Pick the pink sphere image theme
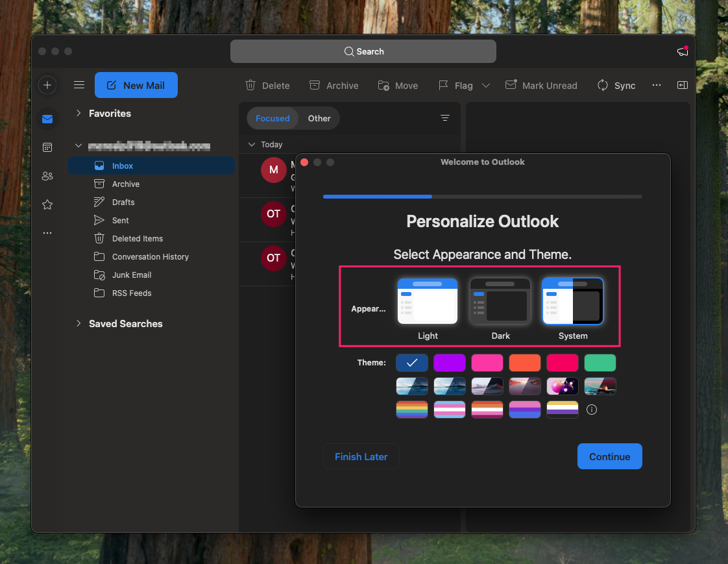The image size is (728, 564). (563, 386)
